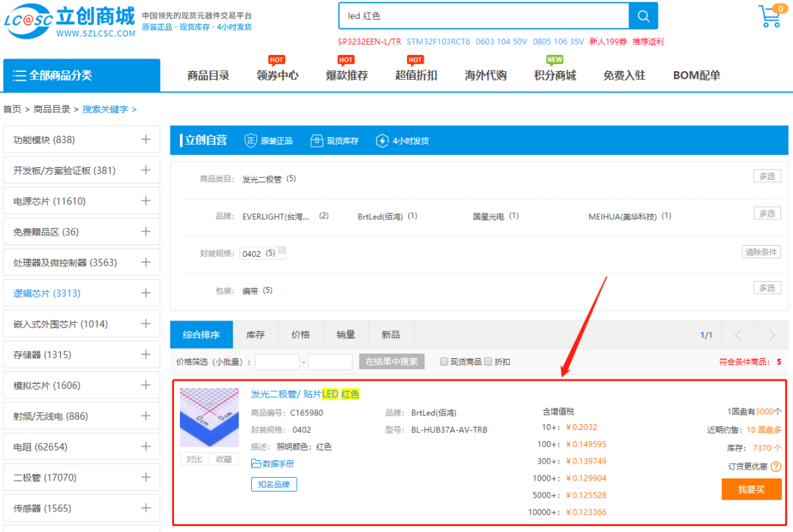Viewport: 793px width, 532px height.
Task: Open BOM配单 menu item
Action: [696, 76]
